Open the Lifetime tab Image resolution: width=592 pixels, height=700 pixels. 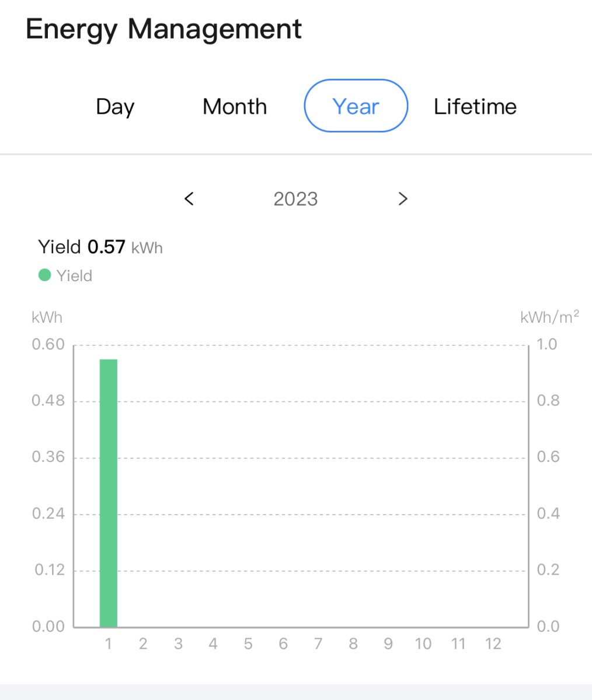coord(475,107)
